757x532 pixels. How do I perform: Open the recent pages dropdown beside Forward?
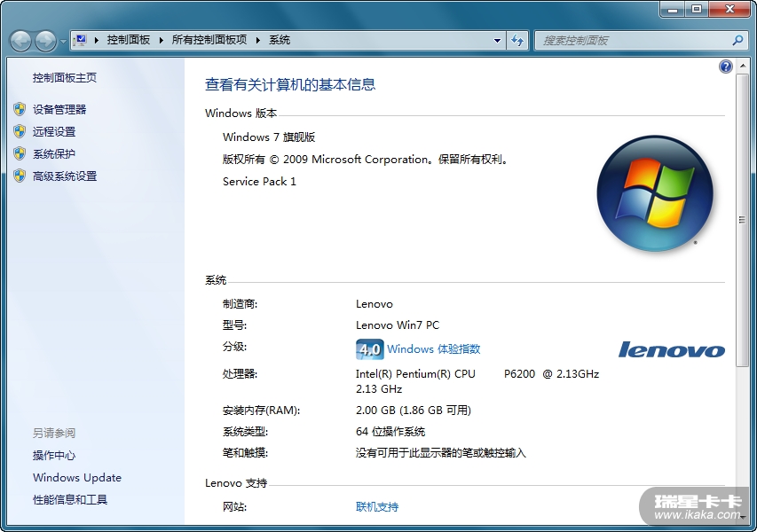pos(63,42)
